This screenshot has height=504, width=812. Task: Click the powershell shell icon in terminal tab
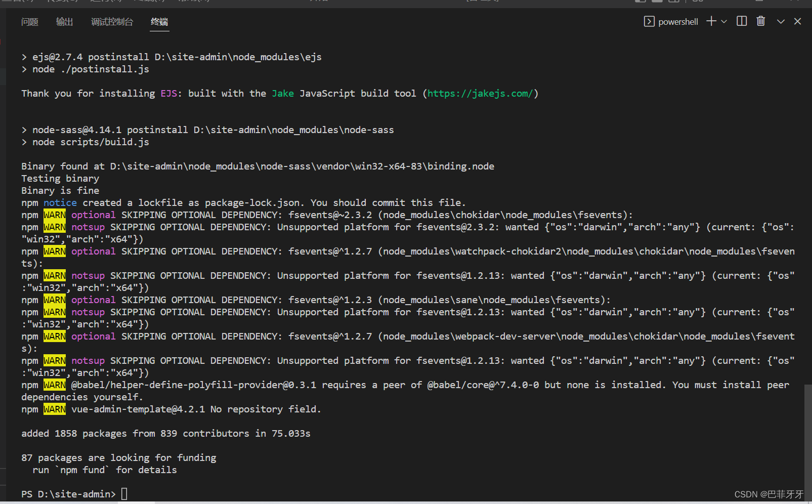(649, 21)
